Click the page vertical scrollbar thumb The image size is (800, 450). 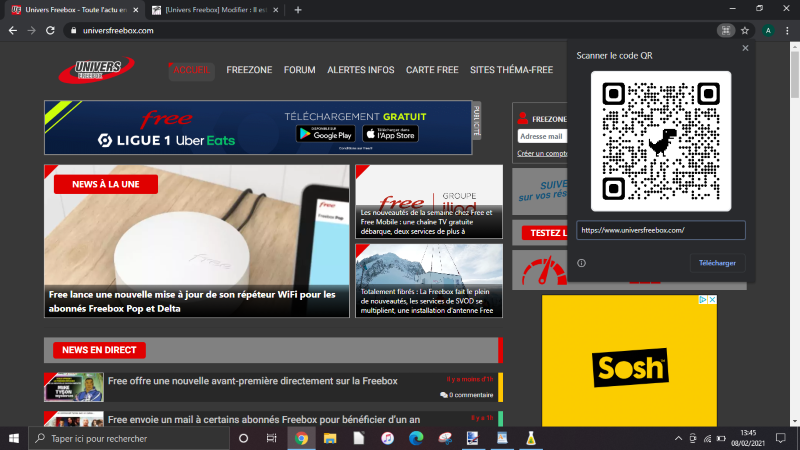(794, 74)
